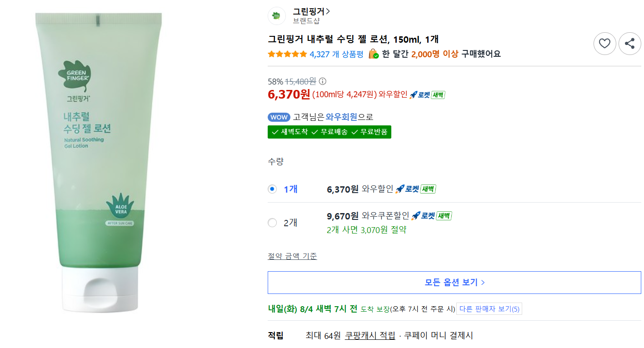The height and width of the screenshot is (348, 644).
Task: Click the Green Finger brand logo icon
Action: coord(276,16)
